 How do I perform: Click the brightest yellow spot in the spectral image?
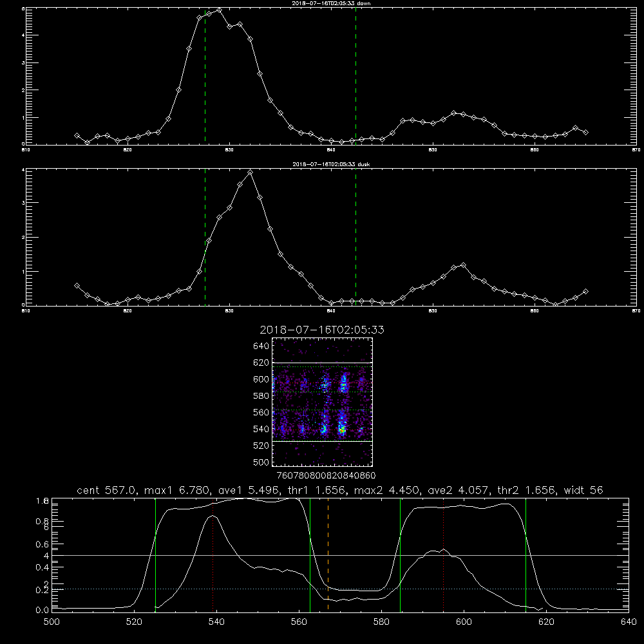(x=343, y=430)
